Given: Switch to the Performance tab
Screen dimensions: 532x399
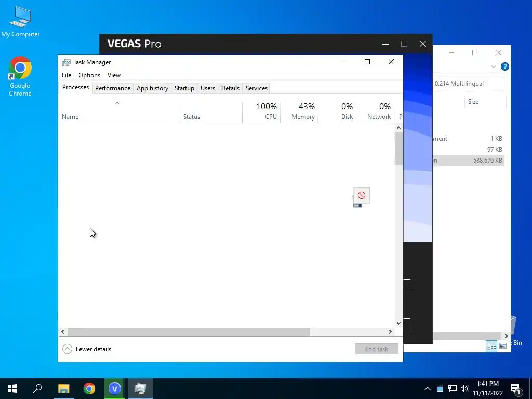Looking at the screenshot, I should [x=113, y=88].
